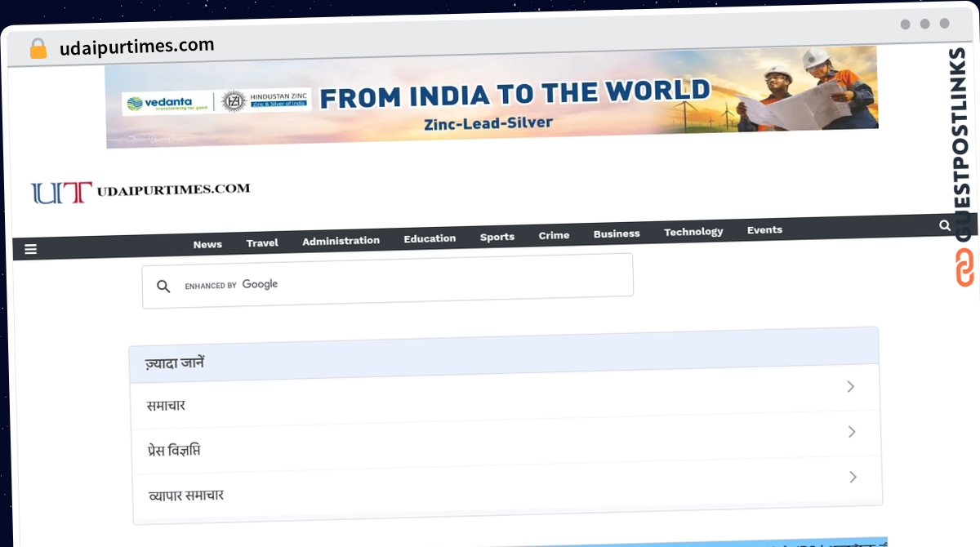This screenshot has width=980, height=547.
Task: Open the News menu item
Action: tap(207, 244)
